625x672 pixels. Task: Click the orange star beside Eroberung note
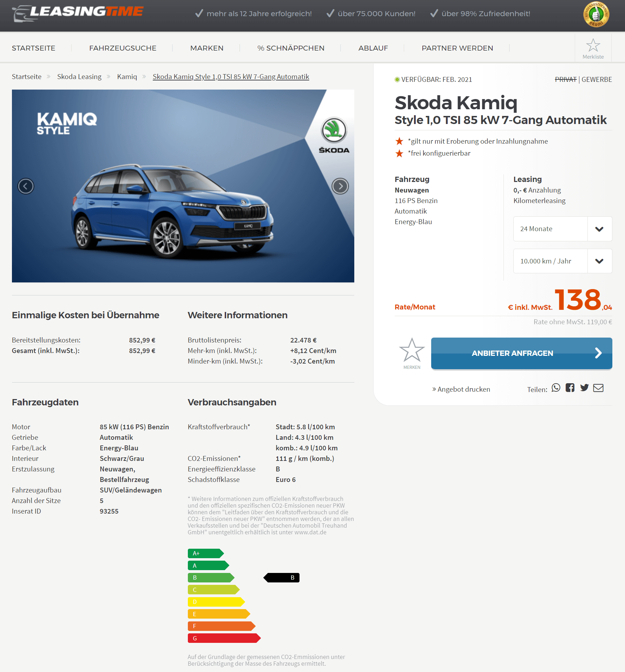click(399, 141)
